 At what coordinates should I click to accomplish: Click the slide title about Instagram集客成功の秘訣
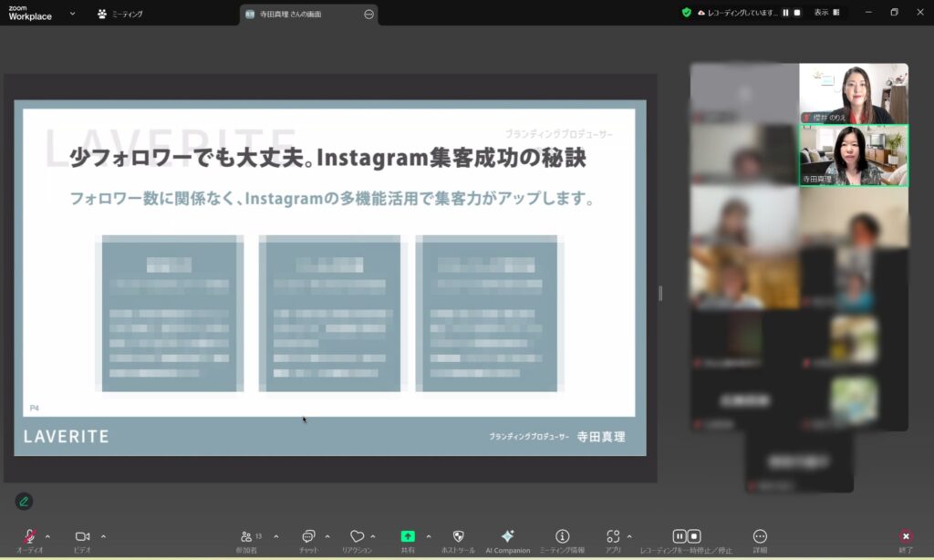[x=327, y=158]
